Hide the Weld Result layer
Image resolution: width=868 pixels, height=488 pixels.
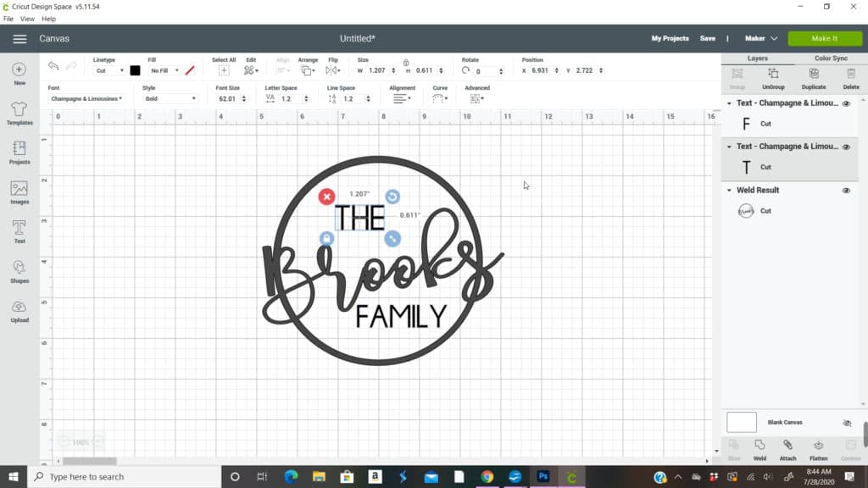pyautogui.click(x=846, y=191)
